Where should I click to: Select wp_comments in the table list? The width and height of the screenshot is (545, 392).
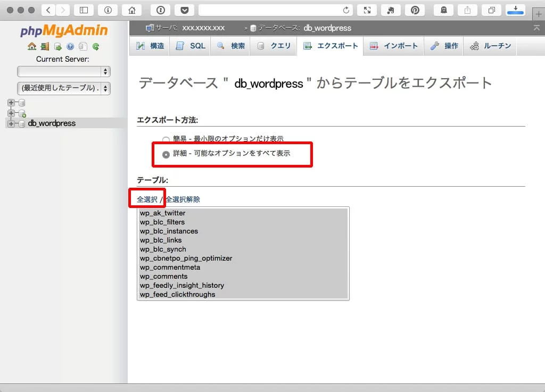[x=243, y=276]
